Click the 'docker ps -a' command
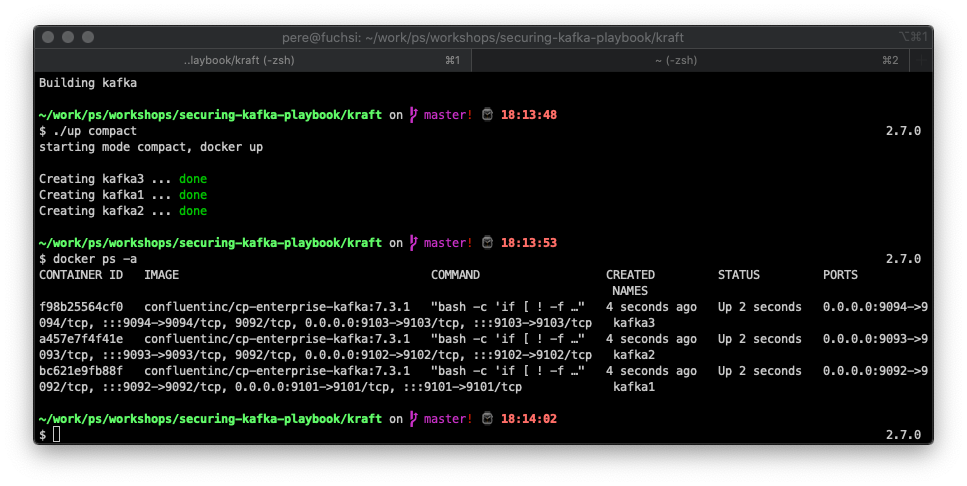 click(x=95, y=259)
